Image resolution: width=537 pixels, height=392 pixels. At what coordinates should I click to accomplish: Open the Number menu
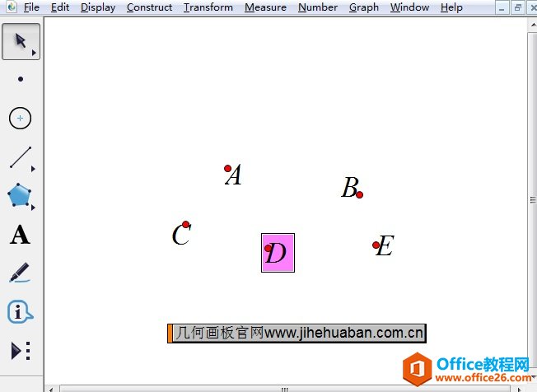click(x=318, y=7)
